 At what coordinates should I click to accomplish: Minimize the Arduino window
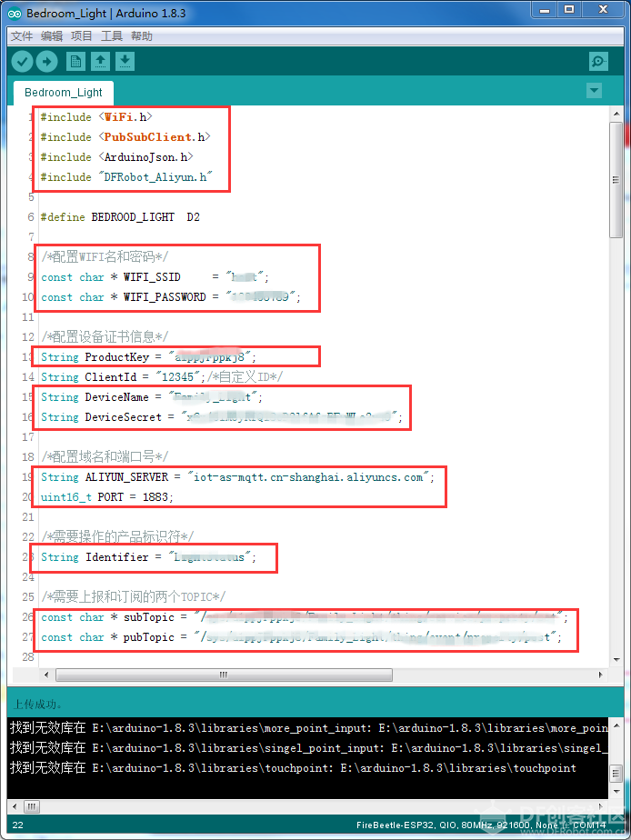pos(545,10)
